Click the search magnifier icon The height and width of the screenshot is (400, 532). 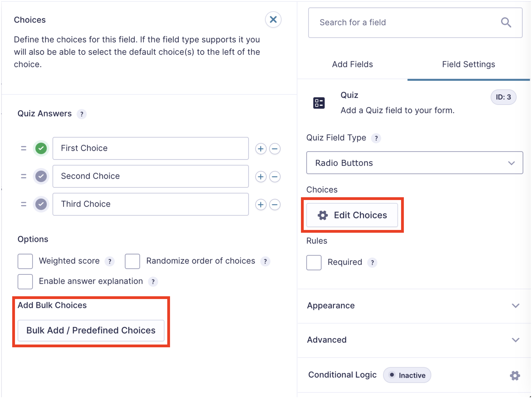point(506,22)
